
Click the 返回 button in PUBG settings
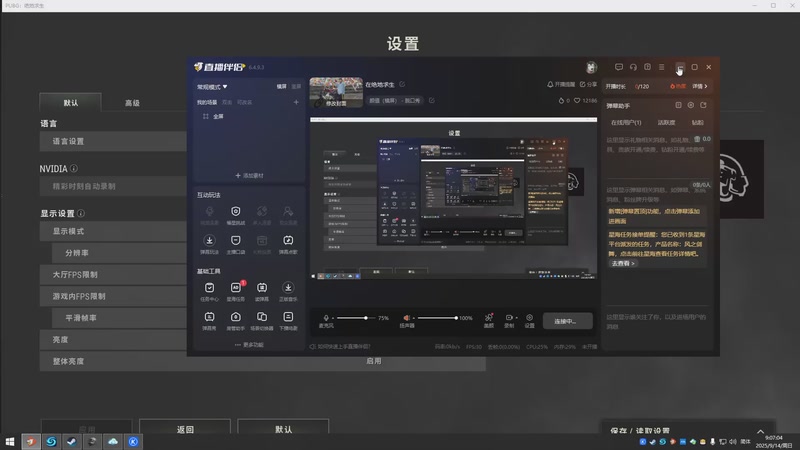(185, 428)
